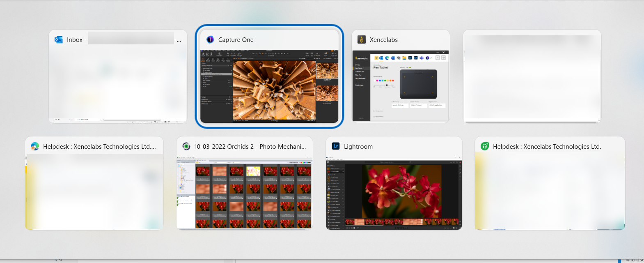Click the Photo Mechanic eye icon
644x263 pixels.
186,146
